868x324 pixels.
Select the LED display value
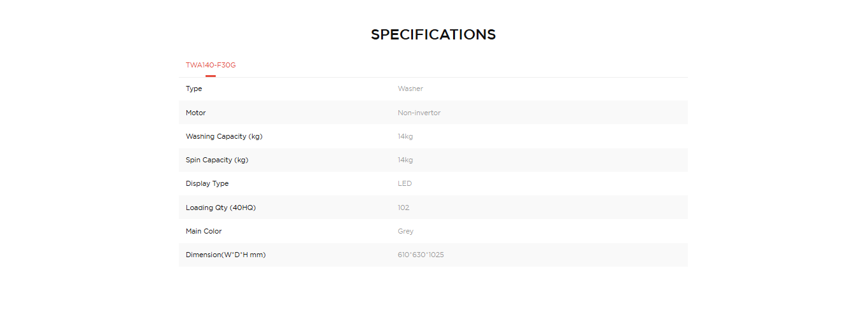(x=405, y=184)
